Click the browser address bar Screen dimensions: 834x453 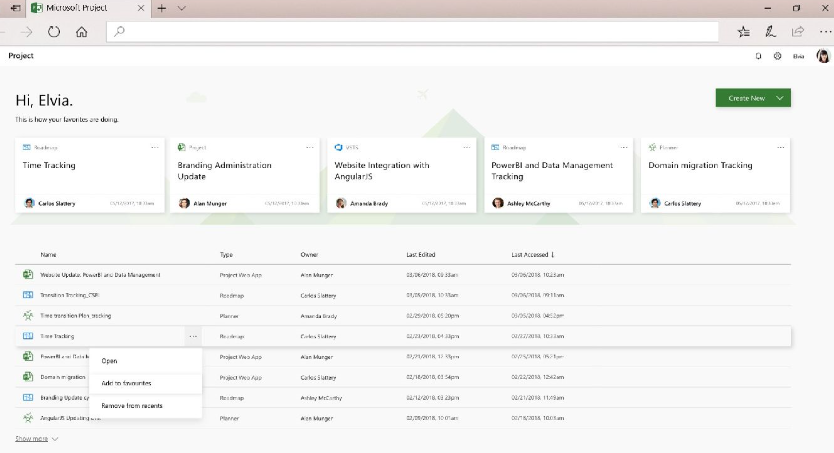click(413, 32)
